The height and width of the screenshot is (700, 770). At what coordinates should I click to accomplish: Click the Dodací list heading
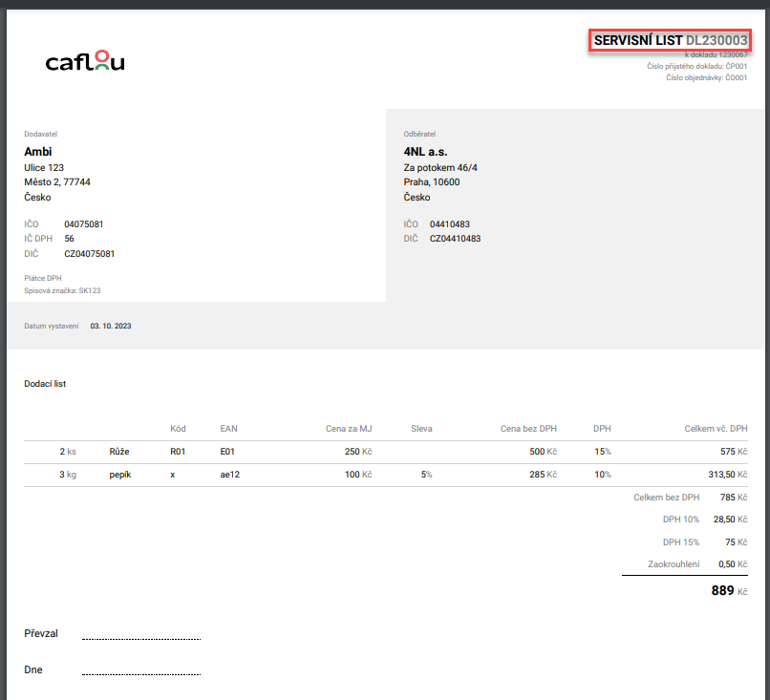[x=45, y=384]
